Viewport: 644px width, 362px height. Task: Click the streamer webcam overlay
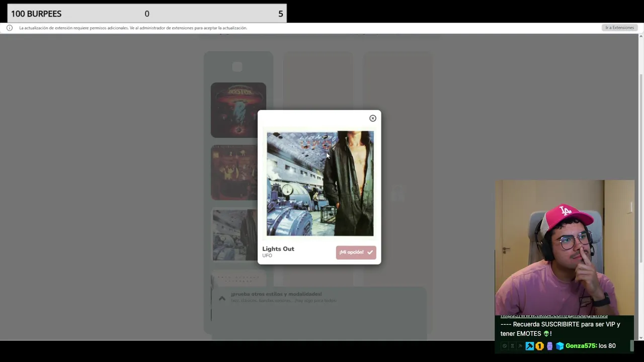click(565, 247)
